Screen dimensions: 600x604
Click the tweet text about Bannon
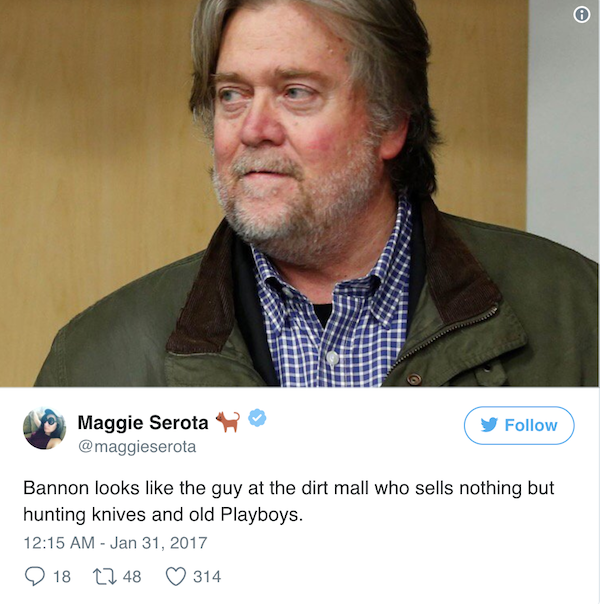click(288, 489)
